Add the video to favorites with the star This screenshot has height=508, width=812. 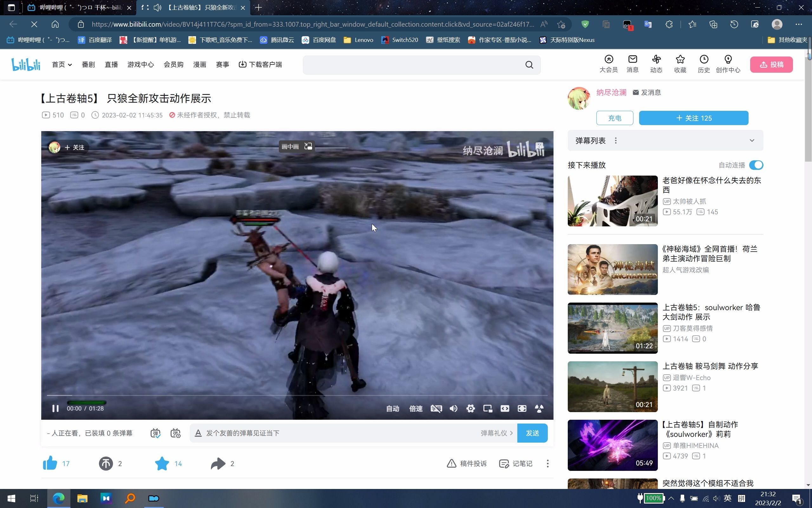(162, 463)
